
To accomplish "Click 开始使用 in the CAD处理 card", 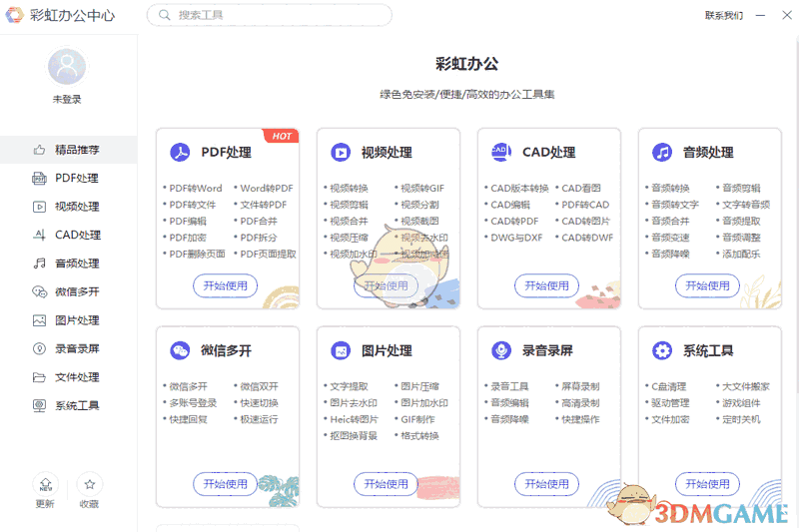I will (546, 285).
